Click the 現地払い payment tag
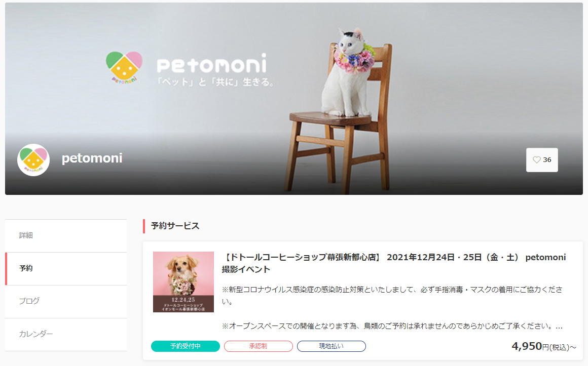The height and width of the screenshot is (366, 588). 332,346
